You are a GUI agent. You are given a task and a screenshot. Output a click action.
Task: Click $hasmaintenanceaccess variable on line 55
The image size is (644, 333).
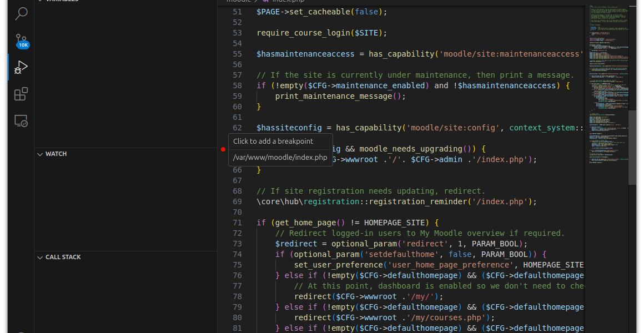tap(305, 54)
